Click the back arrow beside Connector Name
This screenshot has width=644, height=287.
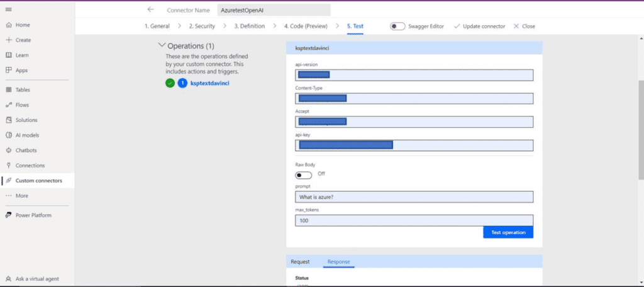click(x=150, y=9)
